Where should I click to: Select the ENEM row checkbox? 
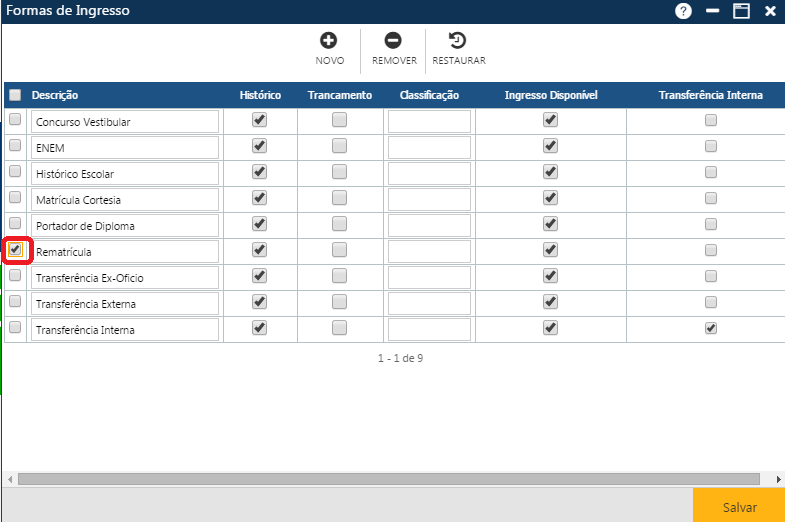tap(15, 146)
